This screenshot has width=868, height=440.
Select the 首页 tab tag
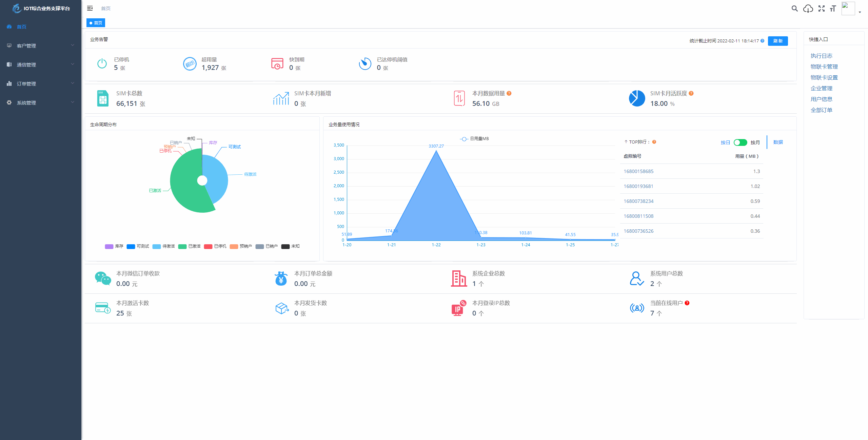(x=96, y=23)
